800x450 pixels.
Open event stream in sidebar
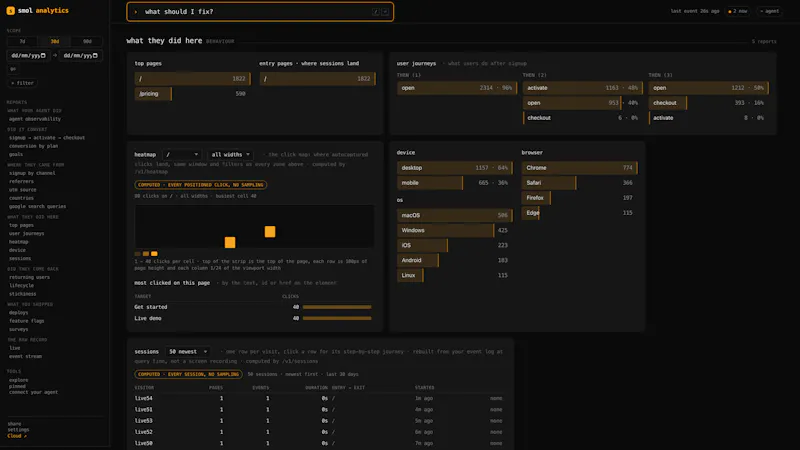tap(25, 357)
